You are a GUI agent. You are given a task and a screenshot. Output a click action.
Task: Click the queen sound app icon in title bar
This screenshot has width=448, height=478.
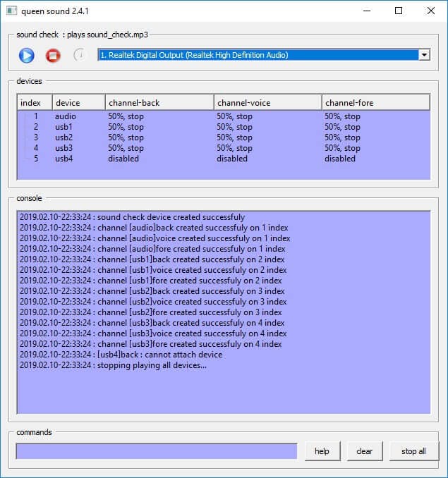pyautogui.click(x=11, y=11)
